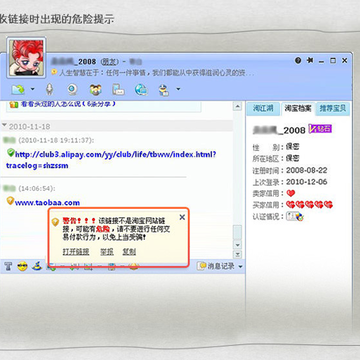Click the buyer credit hearts row
The height and width of the screenshot is (360, 360).
310,205
